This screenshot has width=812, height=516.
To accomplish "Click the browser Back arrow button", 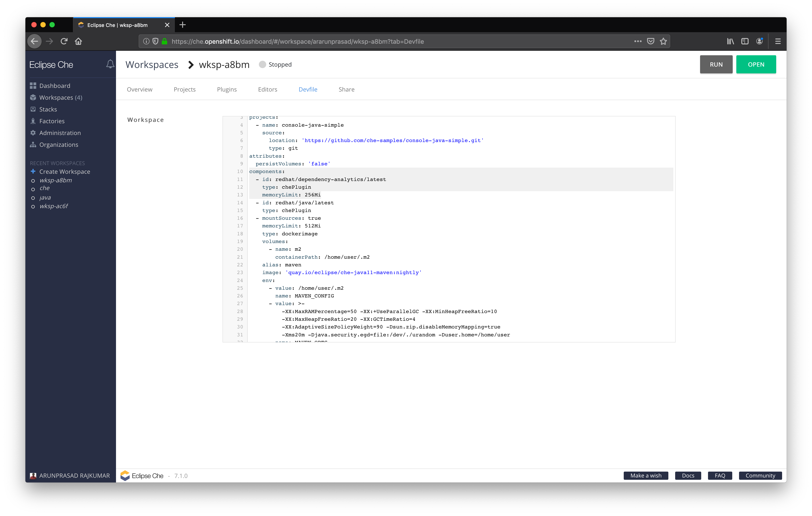I will [34, 41].
